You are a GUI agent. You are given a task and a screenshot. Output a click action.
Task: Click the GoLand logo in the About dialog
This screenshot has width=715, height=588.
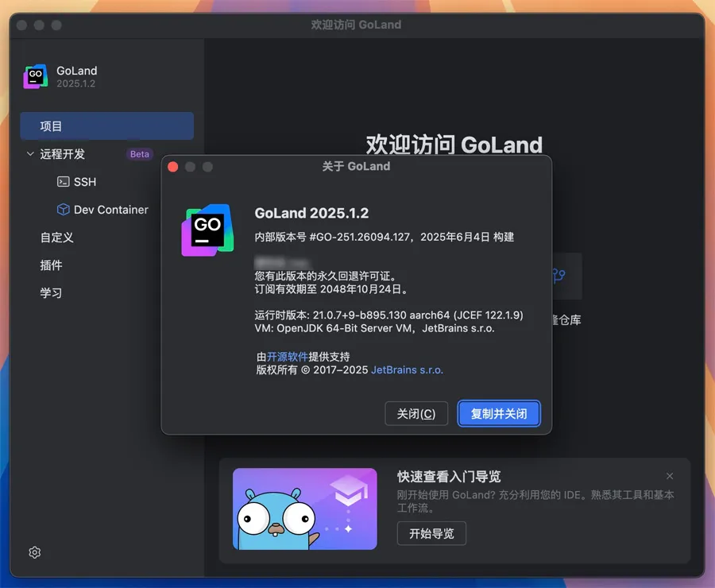(207, 230)
